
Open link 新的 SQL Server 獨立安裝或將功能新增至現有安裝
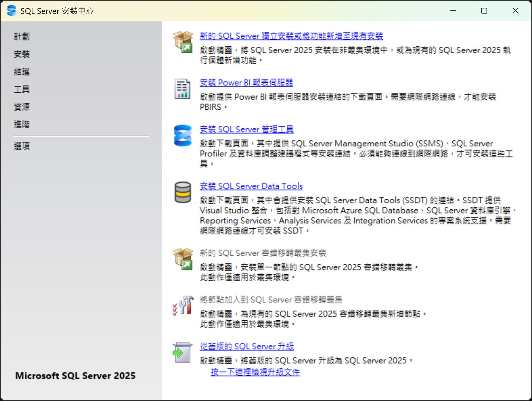coord(291,36)
